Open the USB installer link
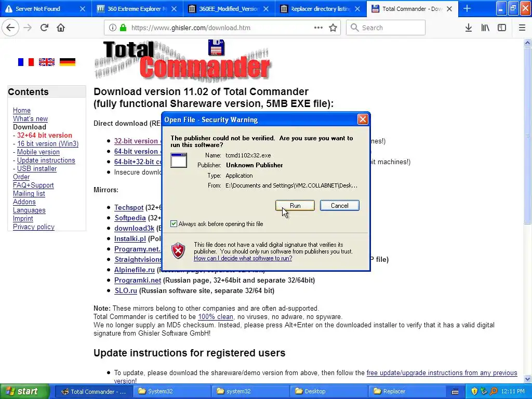 coord(37,169)
